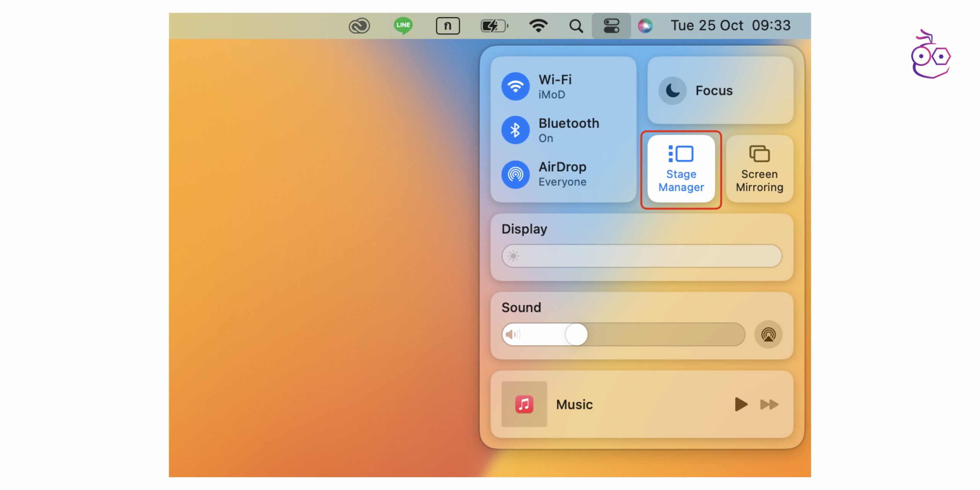Viewport: 980px width, 490px height.
Task: Expand the Focus moon options
Action: tap(673, 91)
